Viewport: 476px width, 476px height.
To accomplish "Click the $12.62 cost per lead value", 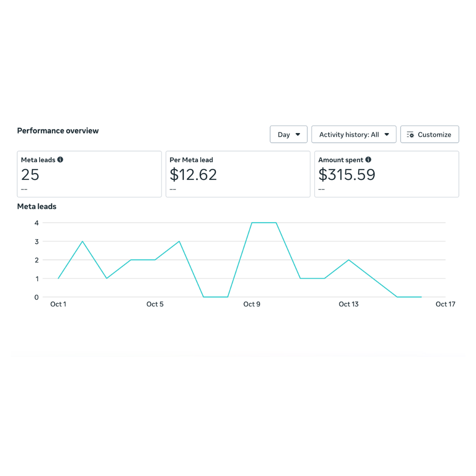I will tap(193, 175).
